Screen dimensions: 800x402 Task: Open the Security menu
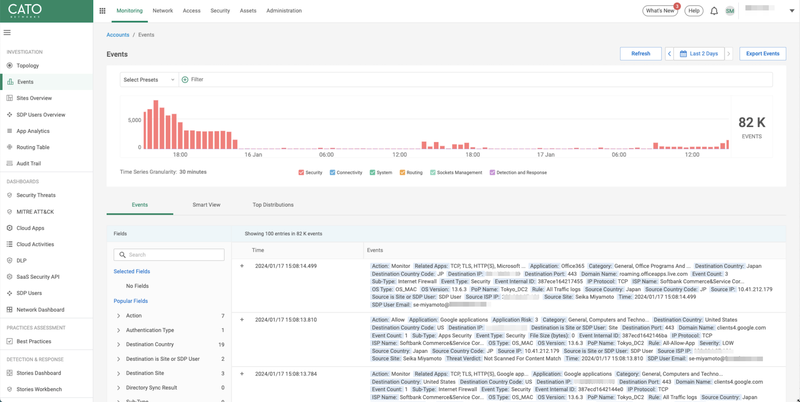[x=220, y=11]
